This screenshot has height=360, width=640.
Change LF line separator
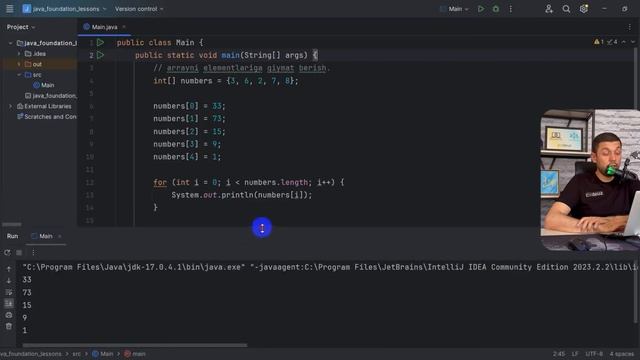tap(575, 354)
